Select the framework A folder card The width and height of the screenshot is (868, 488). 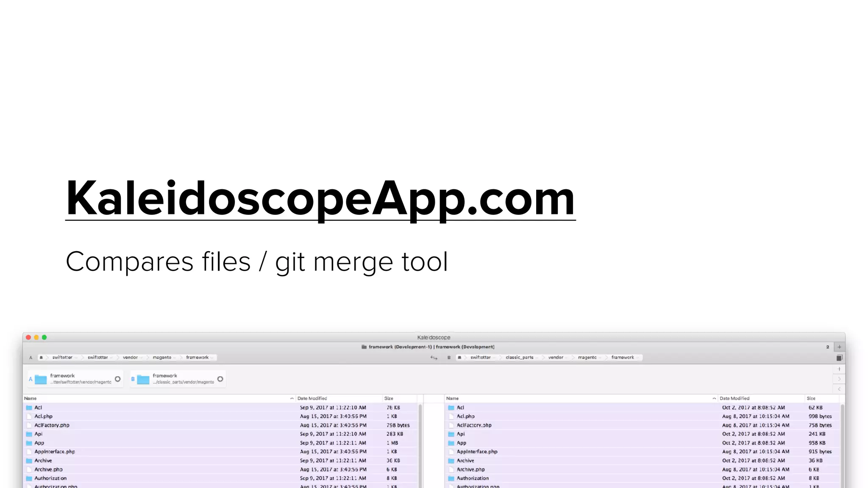point(75,379)
